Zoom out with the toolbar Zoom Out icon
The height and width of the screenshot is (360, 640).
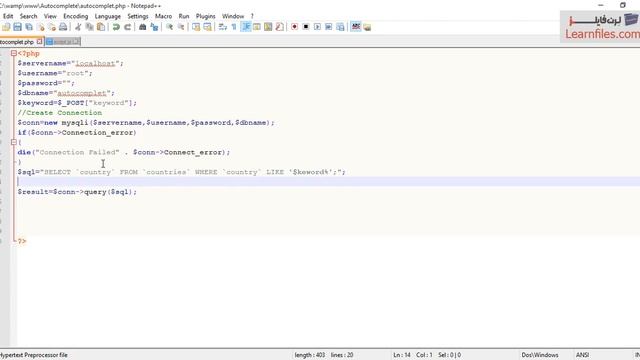click(x=181, y=27)
